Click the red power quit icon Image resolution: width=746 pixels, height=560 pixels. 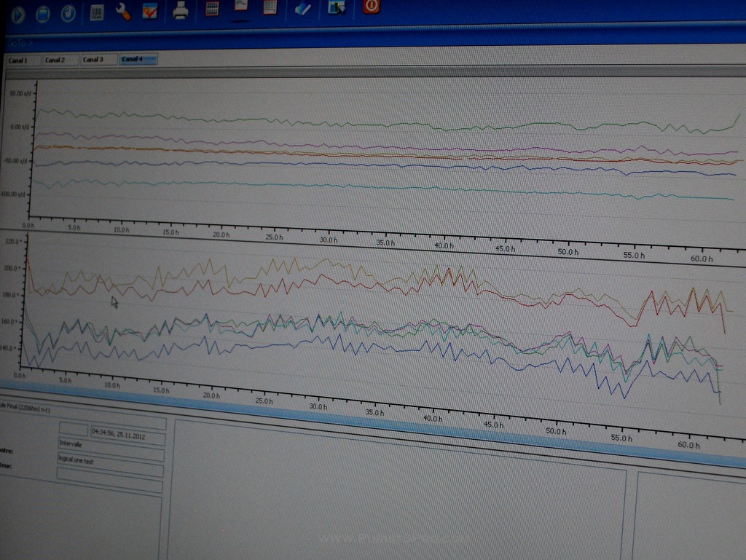[x=372, y=7]
